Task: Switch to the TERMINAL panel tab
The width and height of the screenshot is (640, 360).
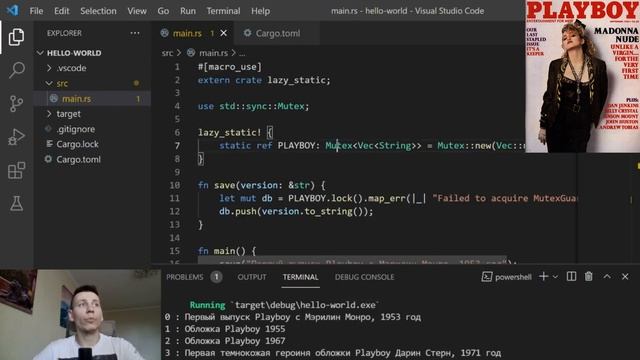Action: 300,277
